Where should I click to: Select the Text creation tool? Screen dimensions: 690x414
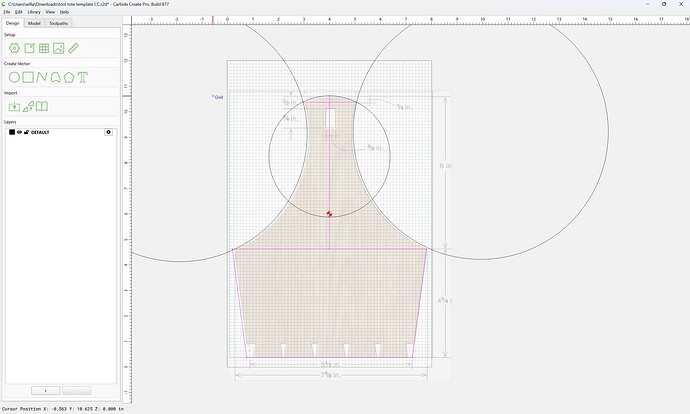coord(83,77)
